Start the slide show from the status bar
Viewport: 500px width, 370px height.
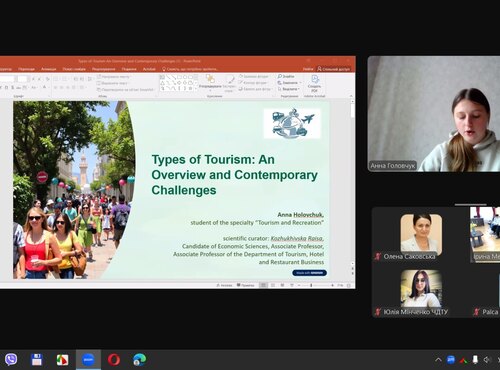[292, 285]
